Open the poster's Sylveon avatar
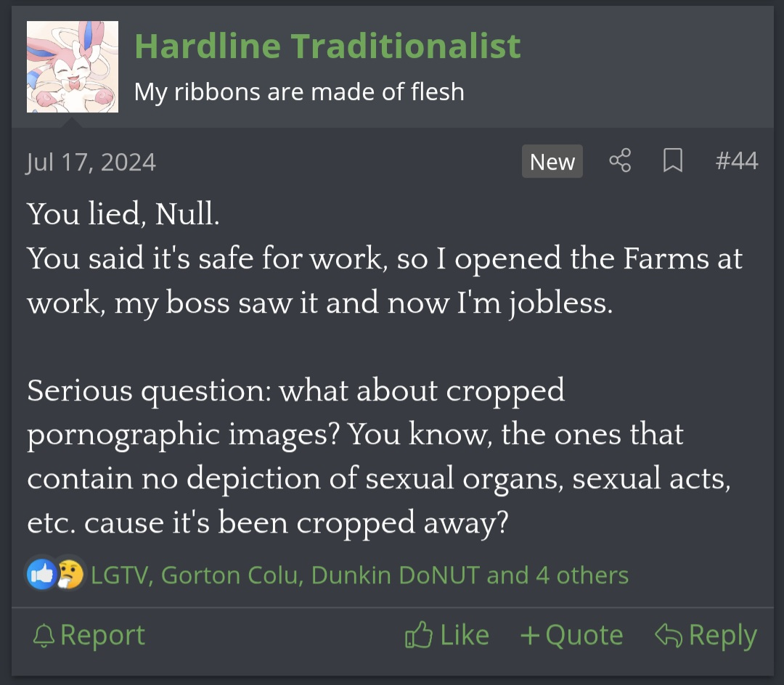This screenshot has width=784, height=685. [73, 67]
